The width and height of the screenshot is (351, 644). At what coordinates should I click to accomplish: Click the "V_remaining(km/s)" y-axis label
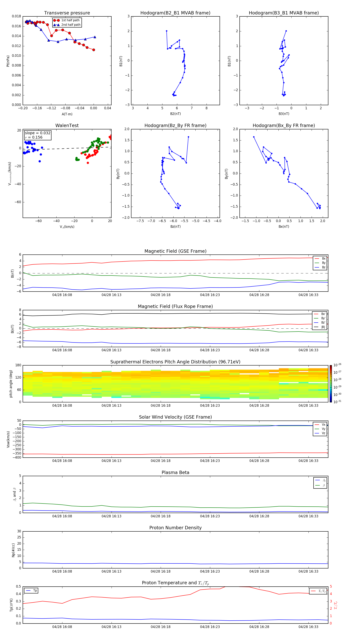pyautogui.click(x=10, y=173)
